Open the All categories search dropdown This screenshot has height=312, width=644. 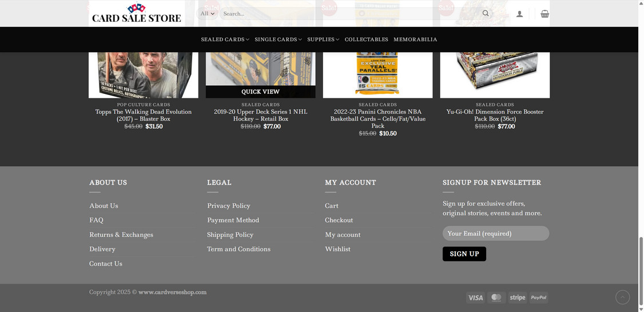tap(208, 14)
